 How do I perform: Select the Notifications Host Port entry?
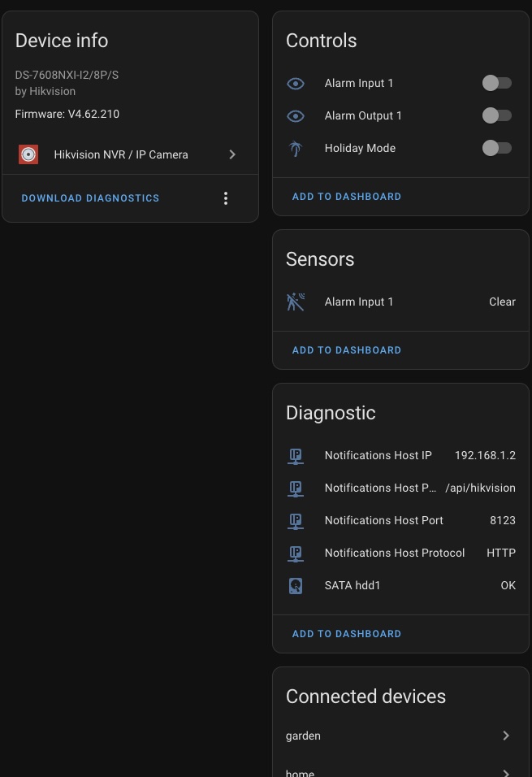point(400,520)
